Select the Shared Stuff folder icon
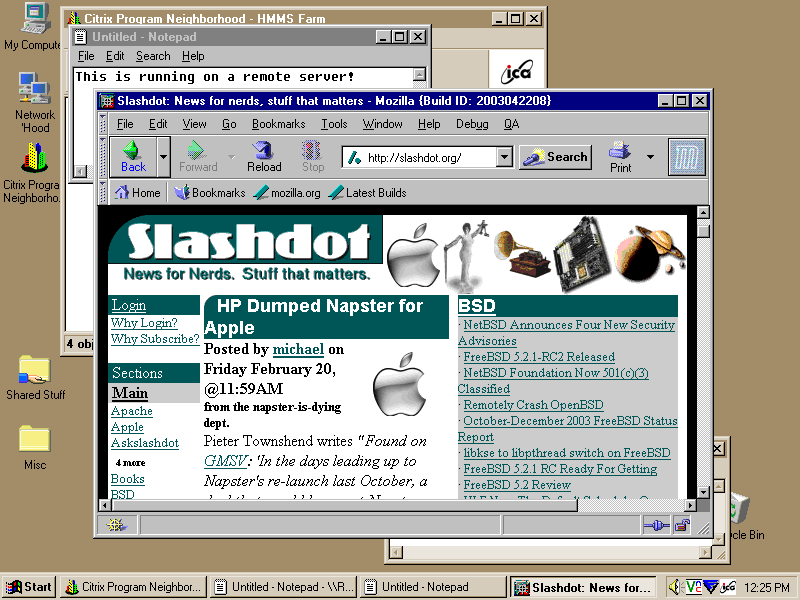 [35, 378]
